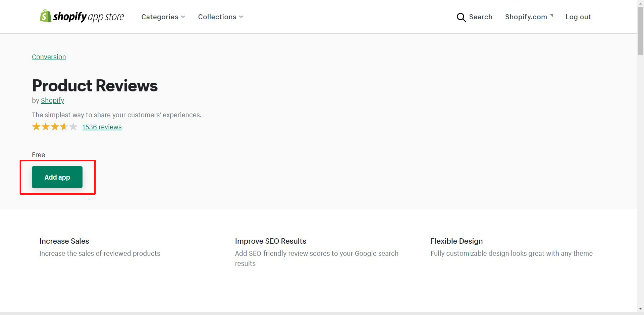Click the search magnifier icon
Viewport: 644px width, 315px height.
coord(461,17)
